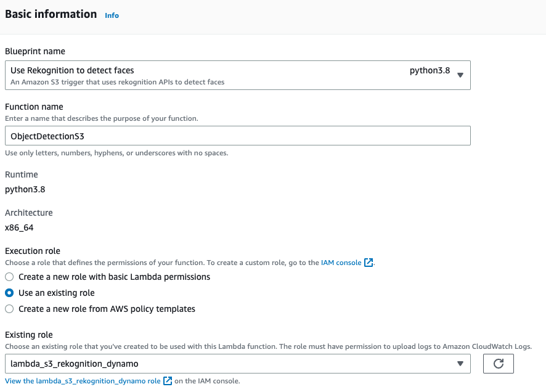Viewport: 546px width, 392px height.
Task: Click external link icon after role link
Action: click(167, 381)
